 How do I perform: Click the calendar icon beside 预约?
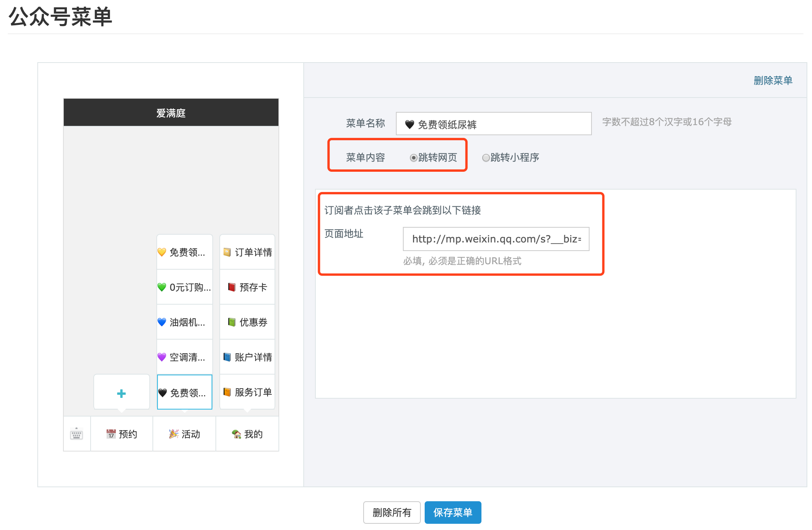(x=111, y=434)
